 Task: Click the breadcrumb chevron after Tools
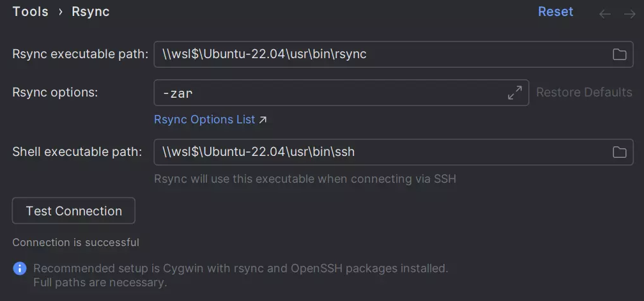coord(60,12)
